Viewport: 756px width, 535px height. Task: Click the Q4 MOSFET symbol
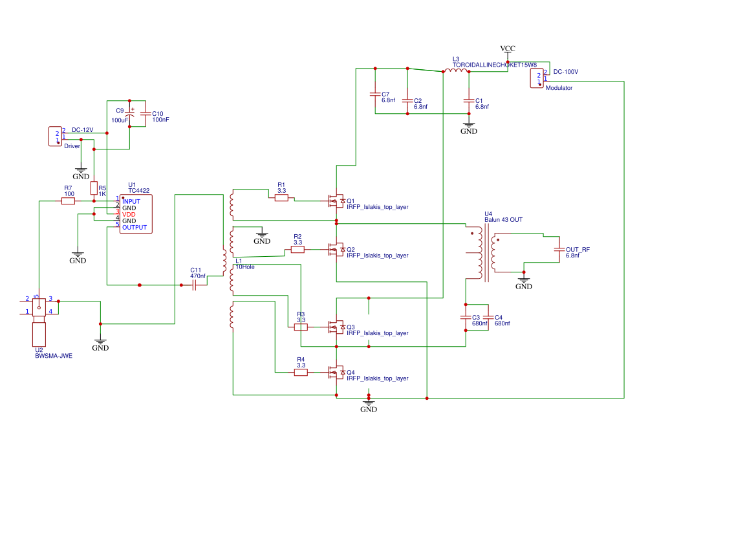click(336, 373)
